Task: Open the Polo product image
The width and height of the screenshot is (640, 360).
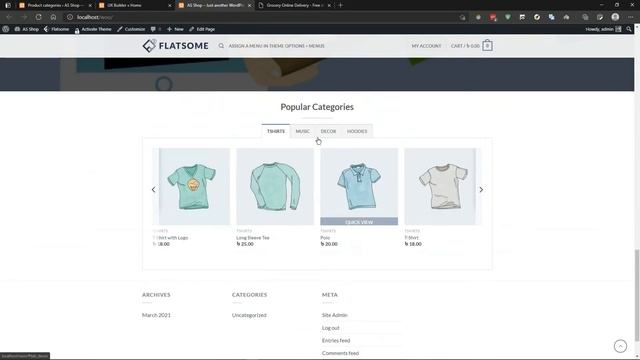Action: [359, 182]
